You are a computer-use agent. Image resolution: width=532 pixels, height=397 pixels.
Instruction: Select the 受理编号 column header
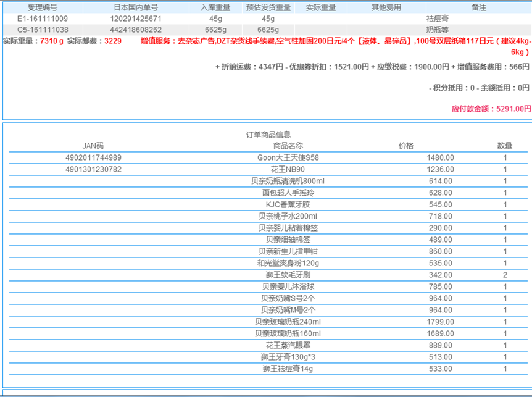click(43, 8)
